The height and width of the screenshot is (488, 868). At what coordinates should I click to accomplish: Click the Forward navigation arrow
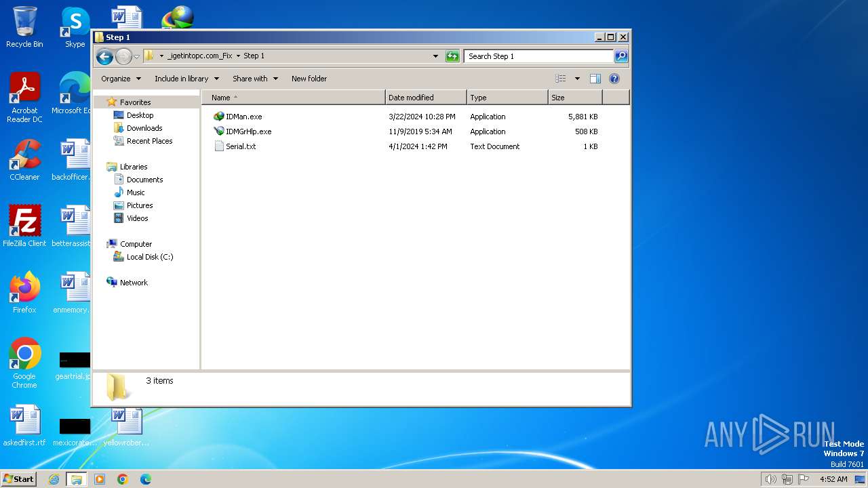123,56
